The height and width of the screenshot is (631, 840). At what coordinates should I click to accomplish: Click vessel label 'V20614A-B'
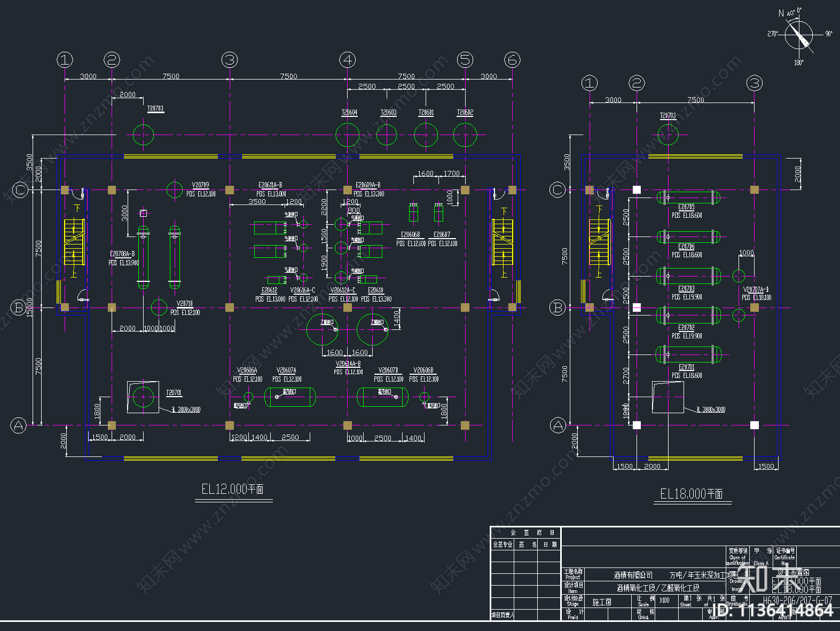tap(348, 364)
